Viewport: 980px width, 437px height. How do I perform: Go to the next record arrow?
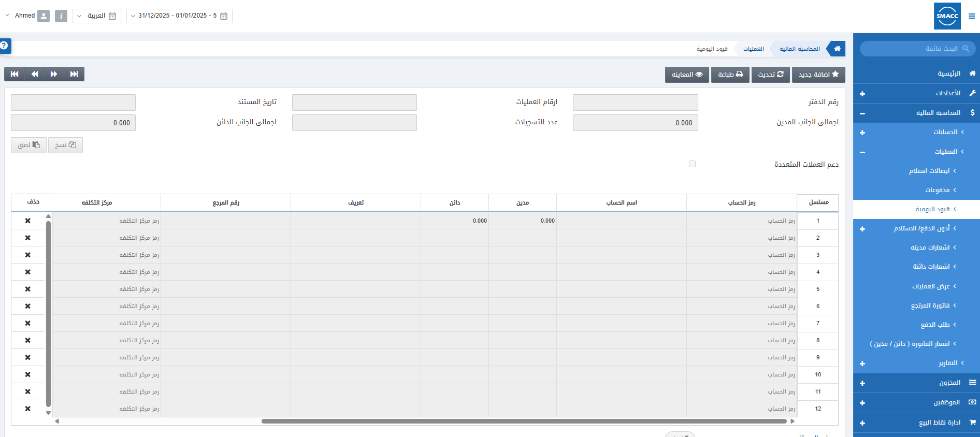point(54,74)
